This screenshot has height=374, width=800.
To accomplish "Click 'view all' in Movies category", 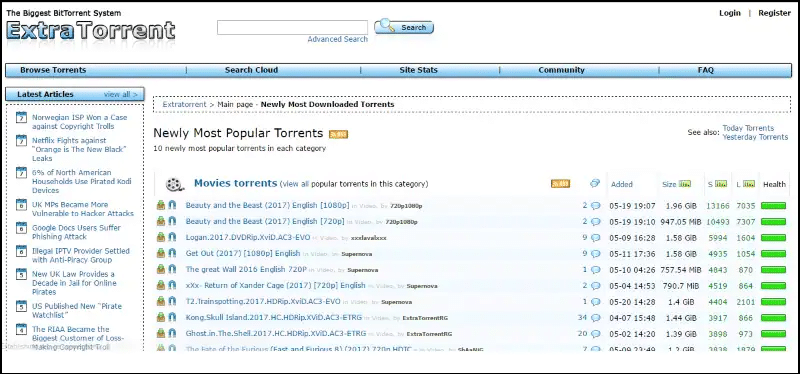I will 295,184.
